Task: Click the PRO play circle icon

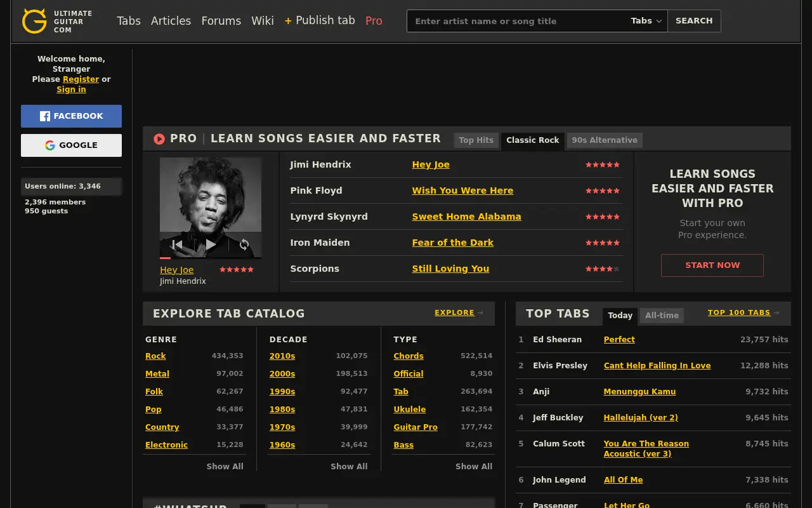Action: point(159,138)
